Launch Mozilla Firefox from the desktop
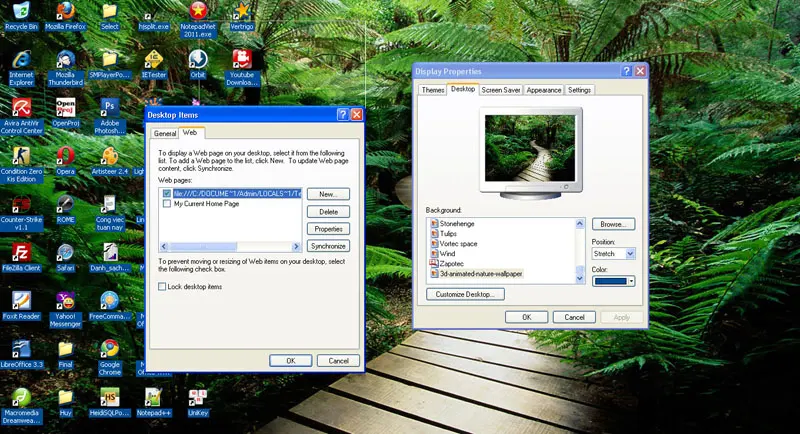Image resolution: width=800 pixels, height=434 pixels. (x=65, y=15)
